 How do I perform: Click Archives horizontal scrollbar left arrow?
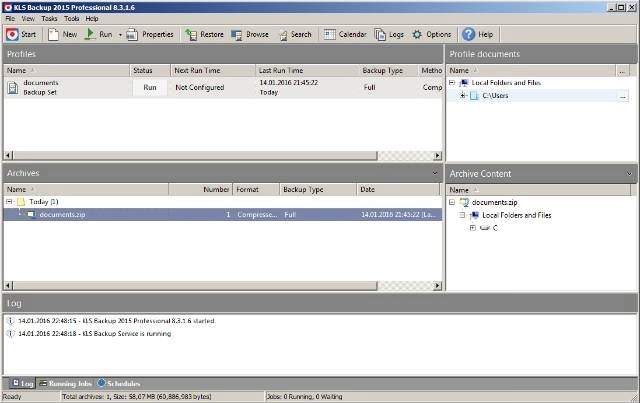[8, 285]
